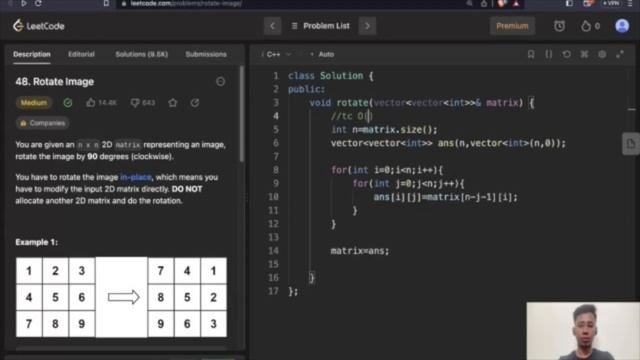Screen dimensions: 640x360
Task: Expand the Companies tag
Action: point(42,123)
